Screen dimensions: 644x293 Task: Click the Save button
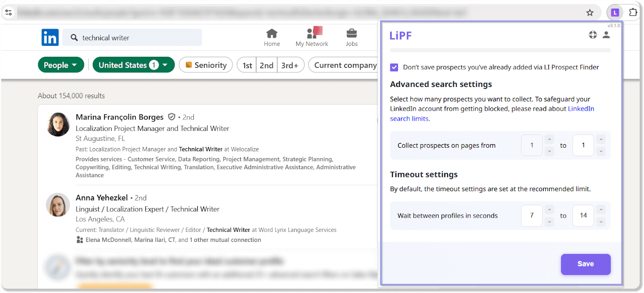coord(586,264)
